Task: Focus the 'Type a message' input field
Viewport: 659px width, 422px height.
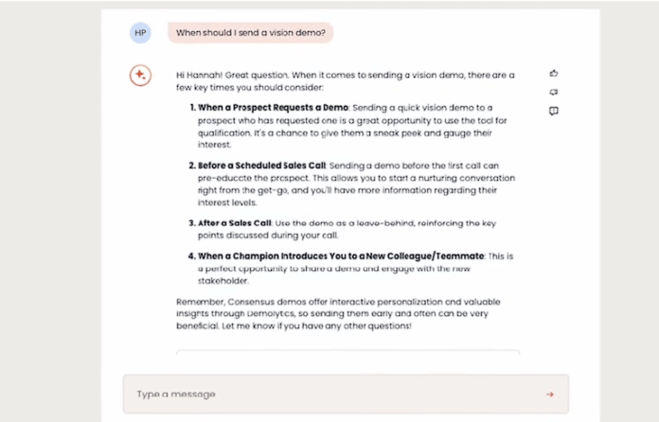Action: tap(330, 394)
